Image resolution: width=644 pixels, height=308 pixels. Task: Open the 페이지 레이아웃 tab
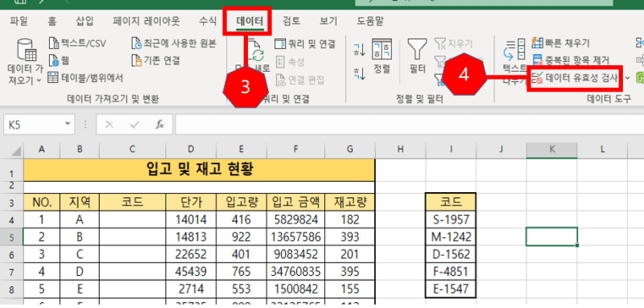pos(147,22)
